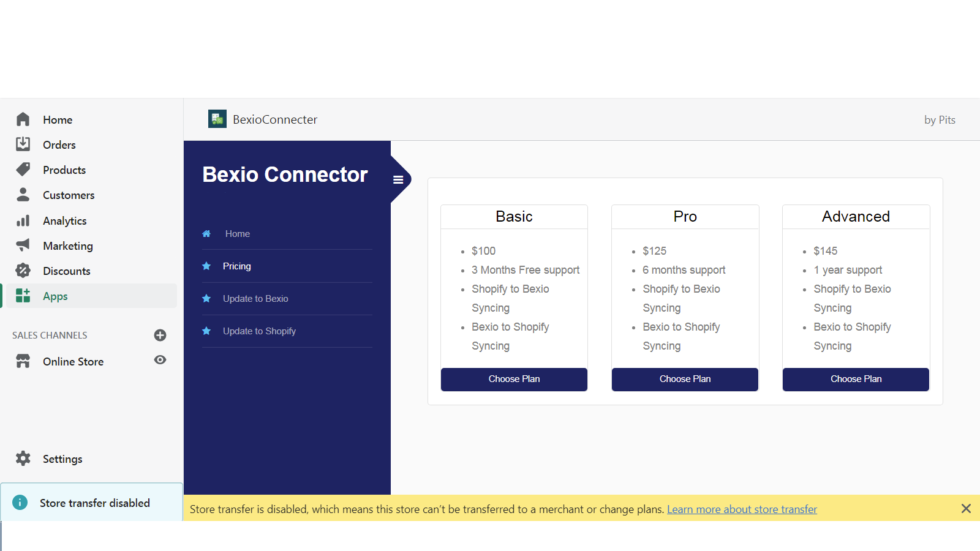Expand sales channels with the plus icon

pyautogui.click(x=160, y=335)
